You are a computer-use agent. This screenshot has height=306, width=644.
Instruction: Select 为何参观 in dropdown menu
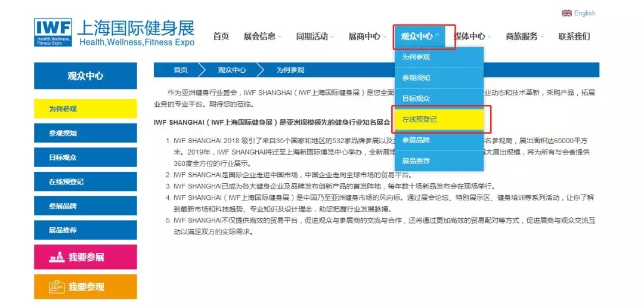point(439,57)
